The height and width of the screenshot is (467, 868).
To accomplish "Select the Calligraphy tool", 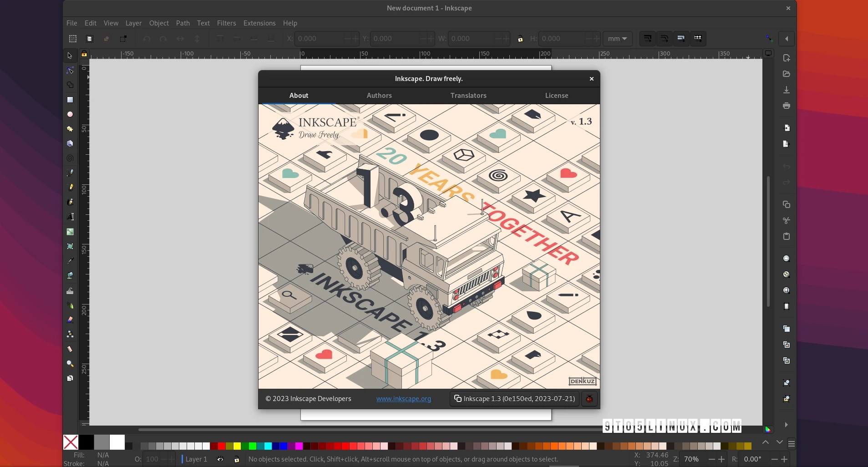I will click(71, 202).
